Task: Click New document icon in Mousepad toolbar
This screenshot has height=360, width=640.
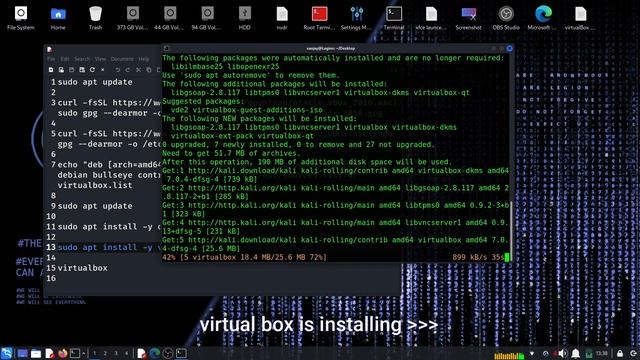Action: (x=51, y=70)
